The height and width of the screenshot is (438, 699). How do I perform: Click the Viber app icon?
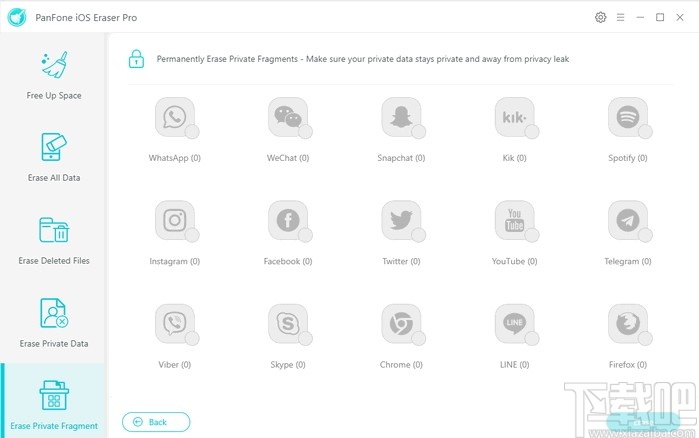tap(175, 323)
